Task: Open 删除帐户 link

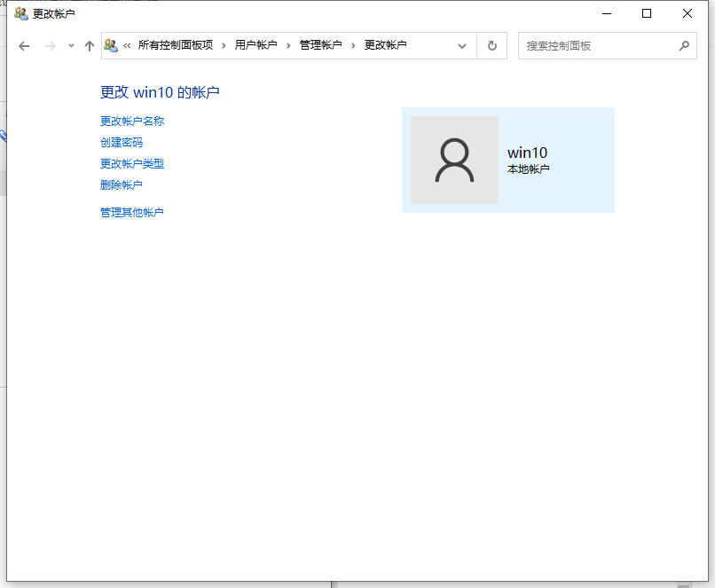Action: pos(120,184)
